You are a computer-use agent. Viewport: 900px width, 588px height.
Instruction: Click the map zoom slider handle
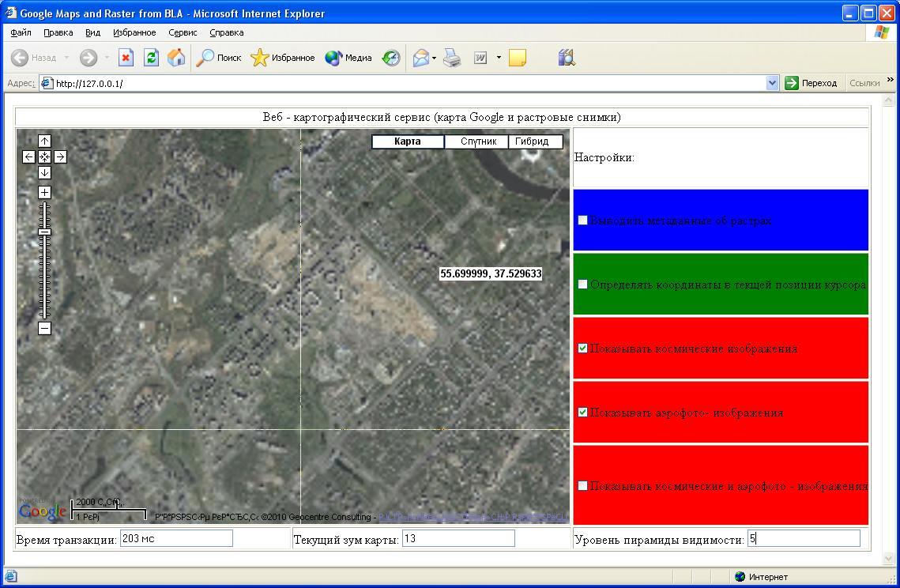[44, 232]
